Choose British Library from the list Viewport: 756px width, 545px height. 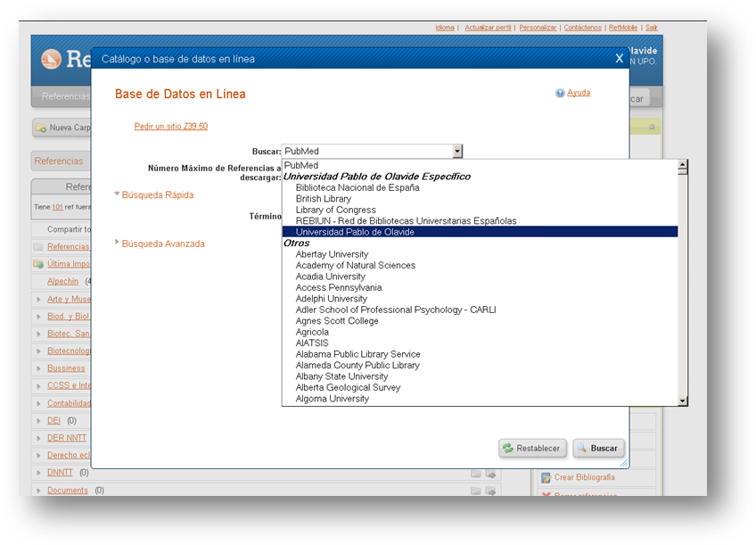pos(480,199)
